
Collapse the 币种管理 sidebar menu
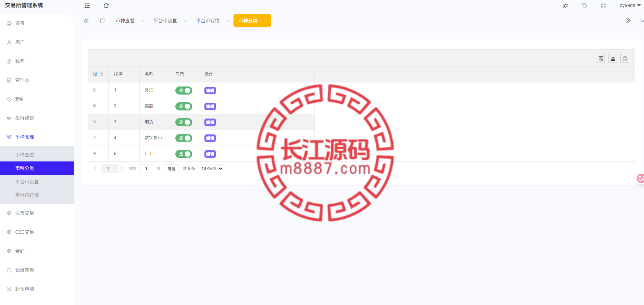37,137
